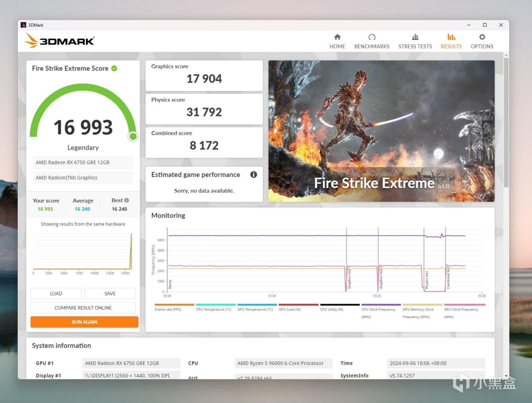Screen dimensions: 532x403
Task: Toggle GPU Memory Clock Frequency legend swatch
Action: tap(422, 305)
